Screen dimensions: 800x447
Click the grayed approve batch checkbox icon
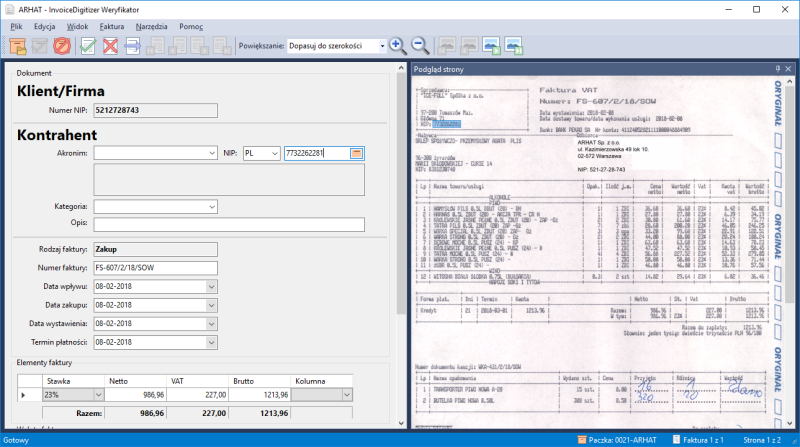[40, 46]
